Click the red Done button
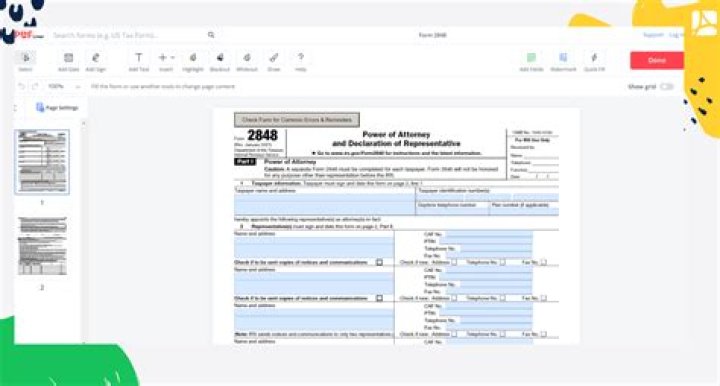 [657, 60]
